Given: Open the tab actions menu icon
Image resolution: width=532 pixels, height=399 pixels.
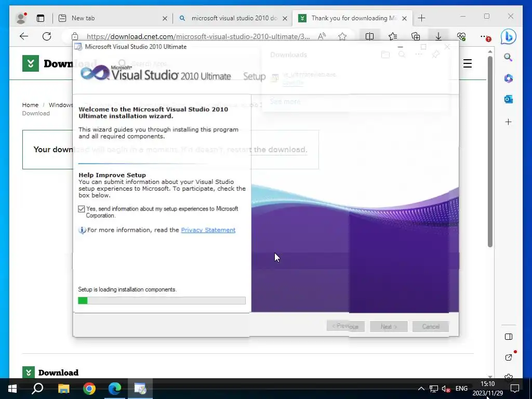Looking at the screenshot, I should click(41, 18).
